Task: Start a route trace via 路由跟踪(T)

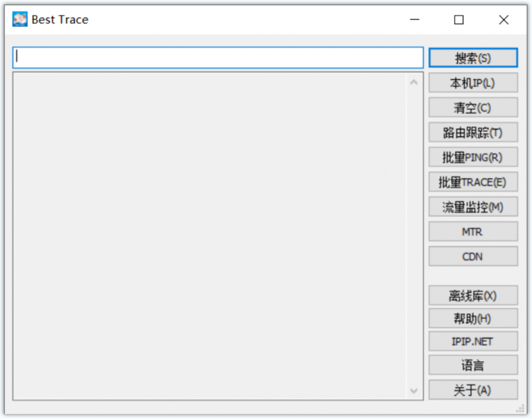Action: tap(472, 132)
